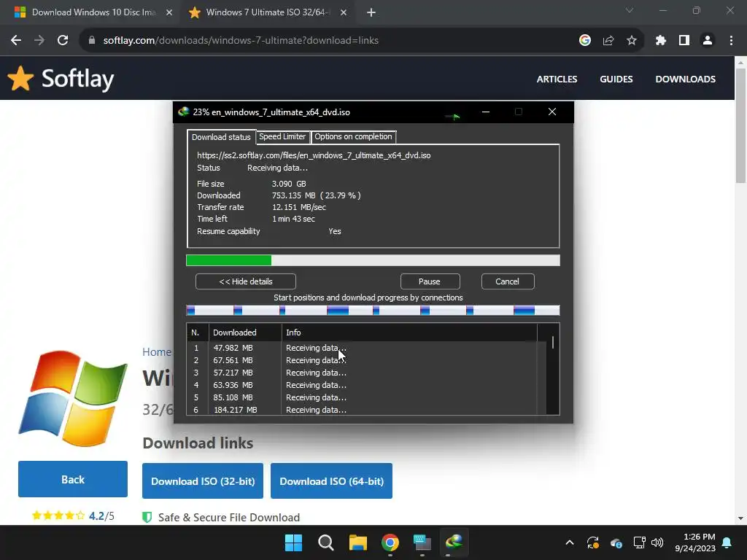Click the connections progress segment bar

point(373,311)
